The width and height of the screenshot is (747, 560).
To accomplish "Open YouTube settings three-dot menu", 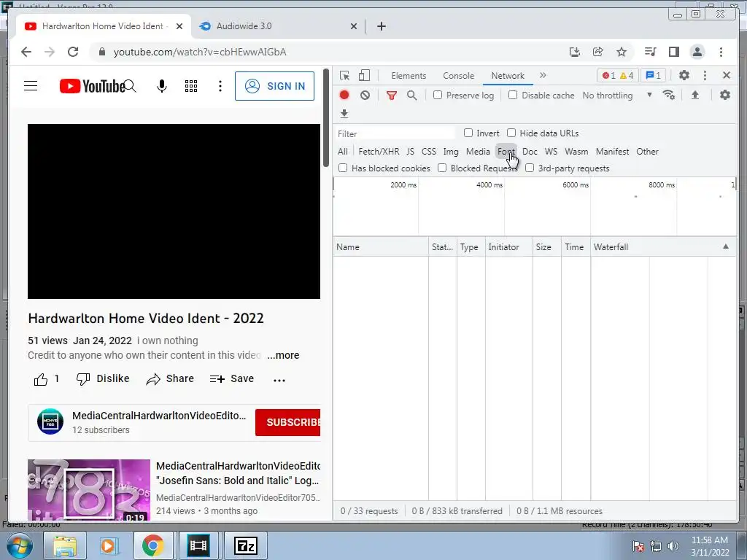I will pos(220,86).
